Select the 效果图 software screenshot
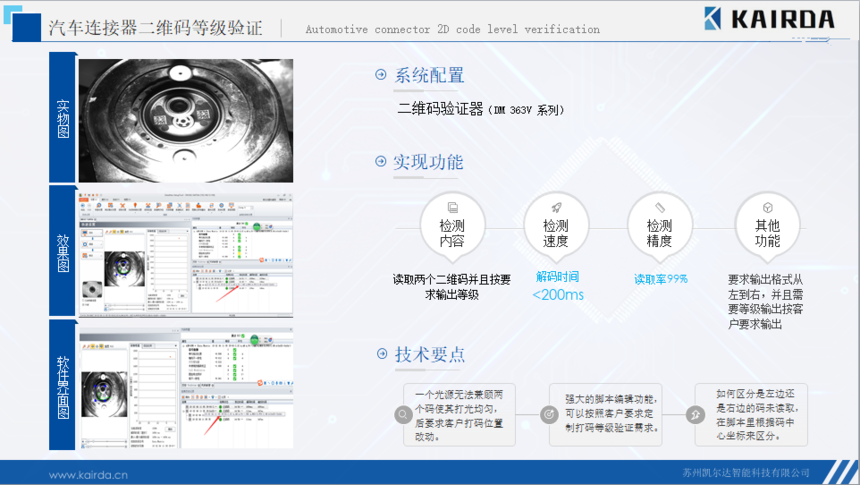Screen dimensions: 860x485 (x=186, y=253)
